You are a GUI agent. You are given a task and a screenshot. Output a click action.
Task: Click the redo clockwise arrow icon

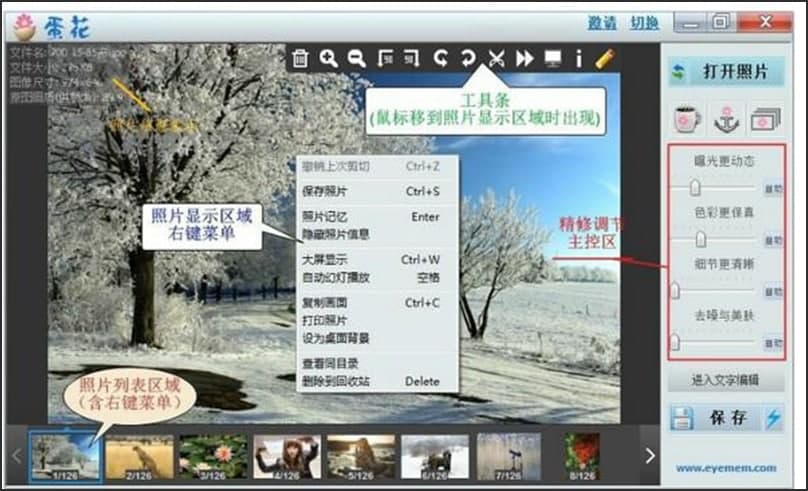(x=468, y=59)
